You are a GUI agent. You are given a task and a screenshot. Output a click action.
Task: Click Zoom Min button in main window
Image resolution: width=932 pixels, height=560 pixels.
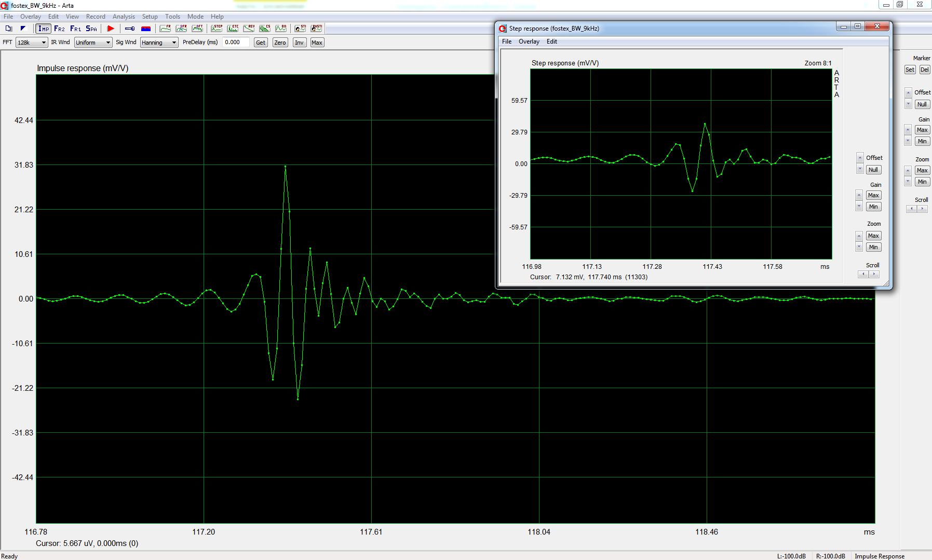922,182
